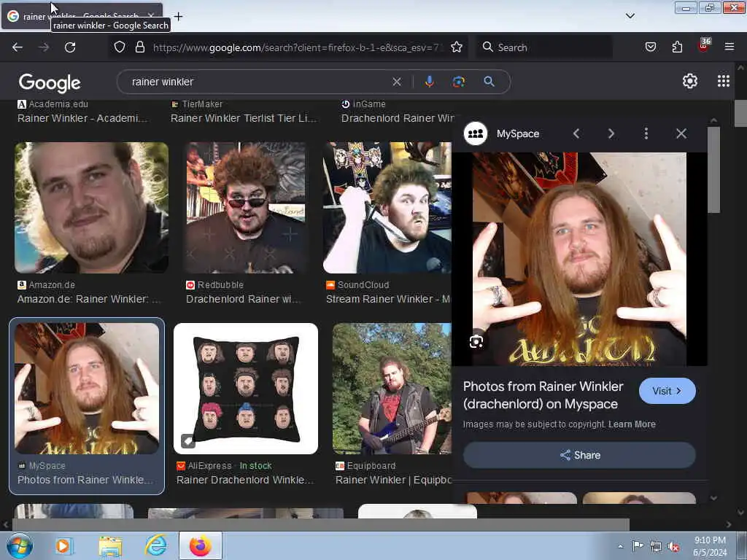This screenshot has height=560, width=747.
Task: Open Google settings gear
Action: tap(690, 82)
